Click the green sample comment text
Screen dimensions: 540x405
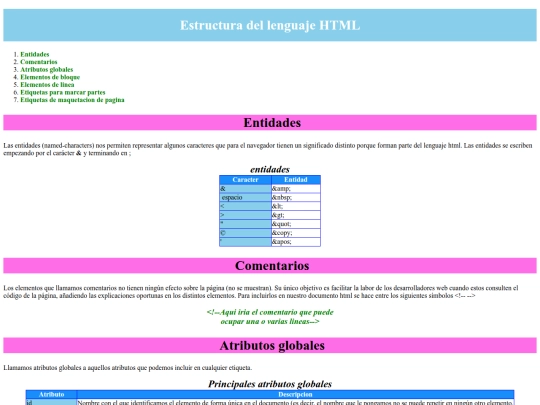(270, 317)
